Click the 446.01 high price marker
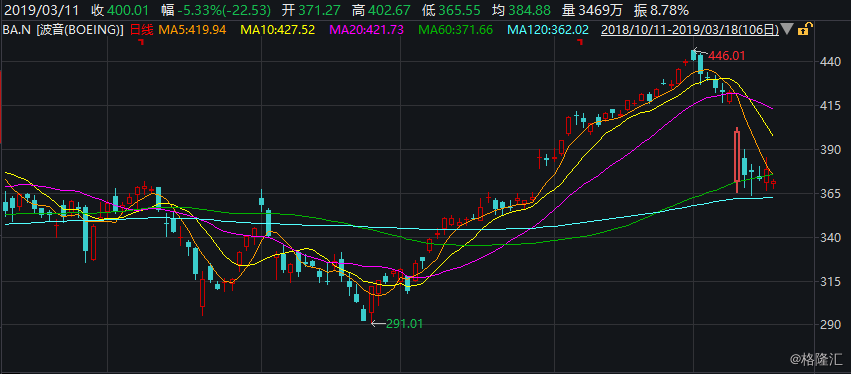The height and width of the screenshot is (374, 851). click(727, 55)
